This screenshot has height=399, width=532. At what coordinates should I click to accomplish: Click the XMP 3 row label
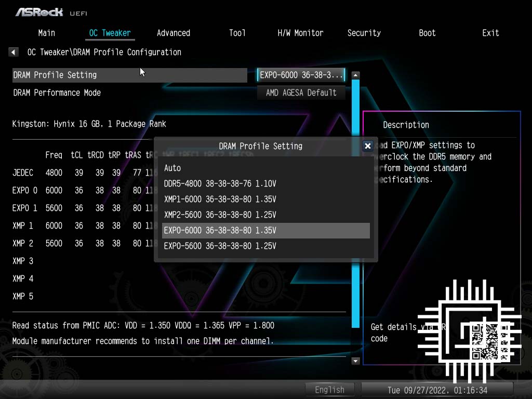click(x=23, y=261)
